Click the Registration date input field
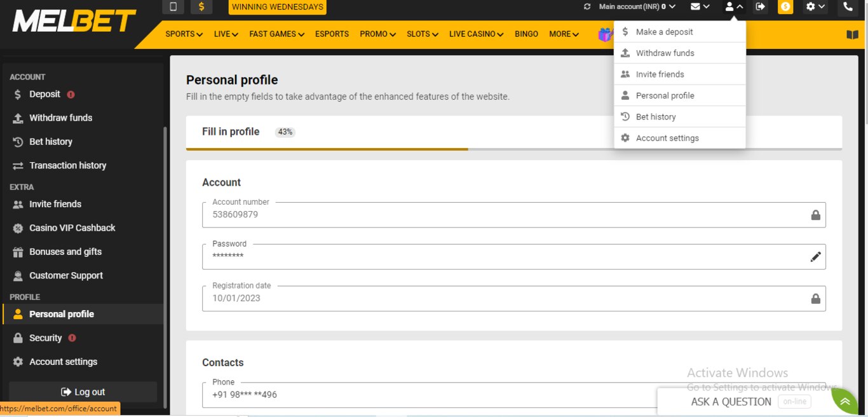The image size is (868, 417). coord(514,299)
